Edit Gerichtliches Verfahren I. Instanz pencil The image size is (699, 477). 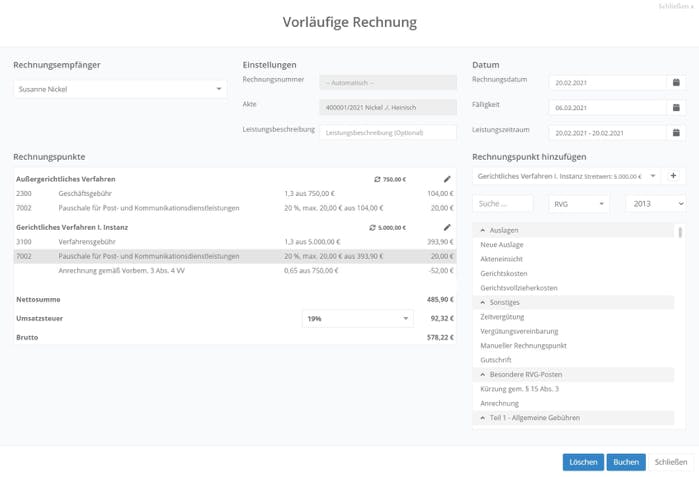point(447,227)
